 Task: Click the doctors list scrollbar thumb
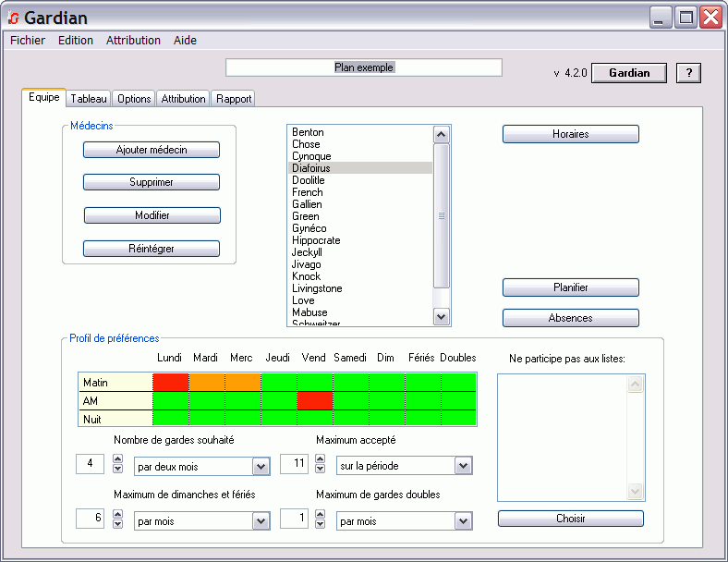[x=441, y=216]
